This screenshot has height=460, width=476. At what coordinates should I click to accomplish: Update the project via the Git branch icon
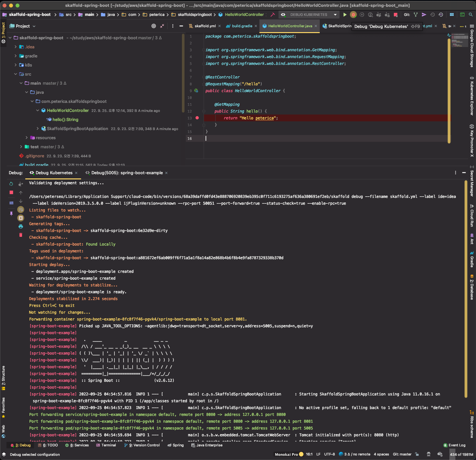pyautogui.click(x=416, y=15)
